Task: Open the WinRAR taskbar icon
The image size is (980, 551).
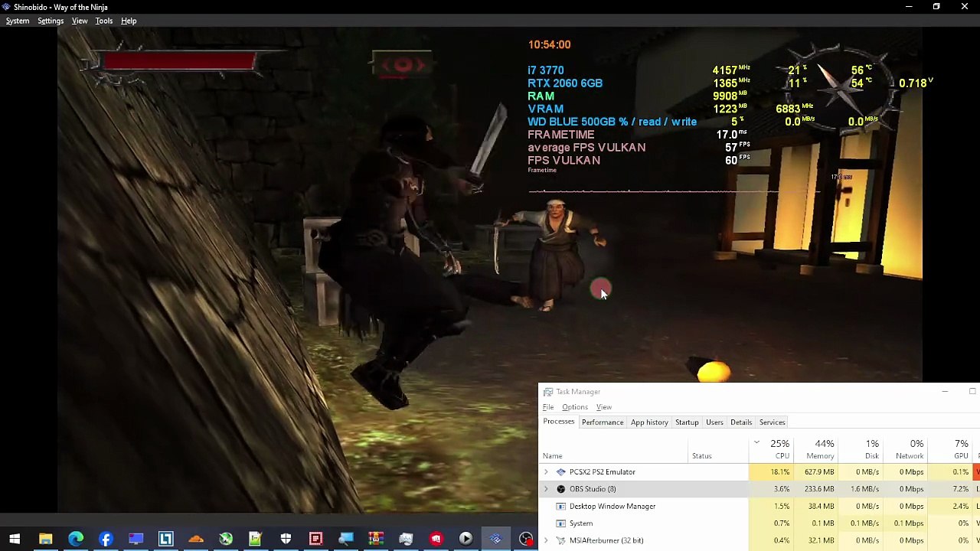Action: click(x=376, y=539)
